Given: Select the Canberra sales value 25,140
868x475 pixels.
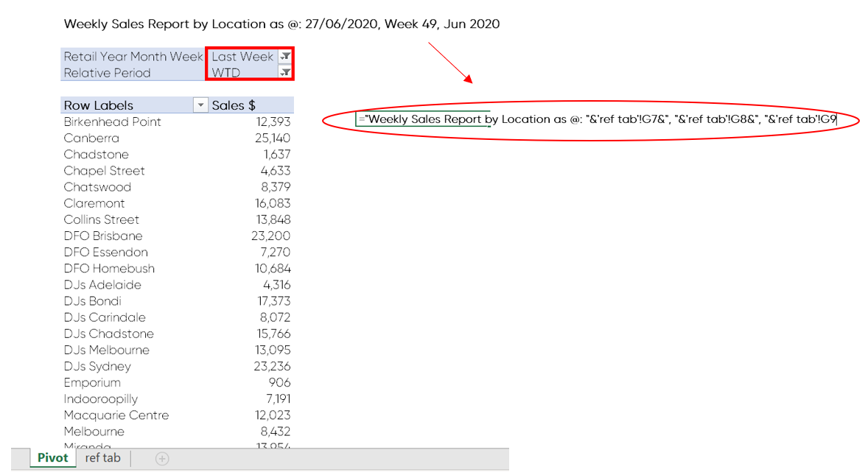Looking at the screenshot, I should [270, 138].
